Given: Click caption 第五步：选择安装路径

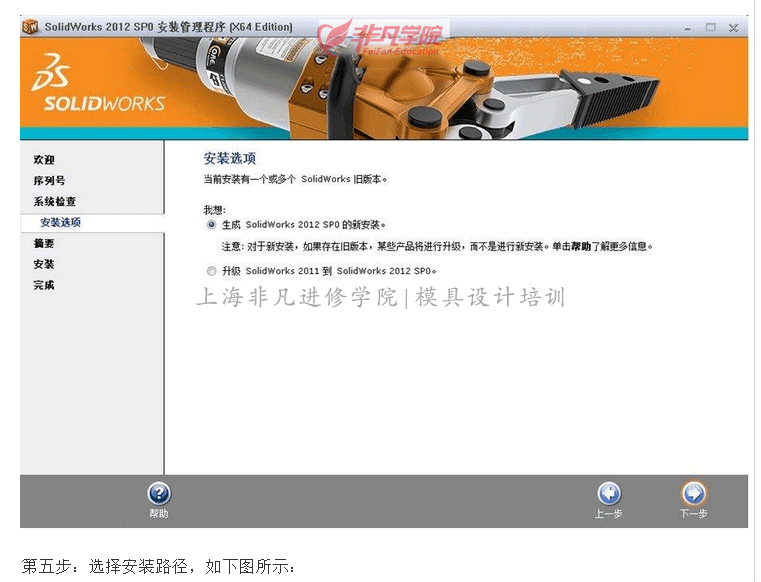Looking at the screenshot, I should [x=158, y=566].
